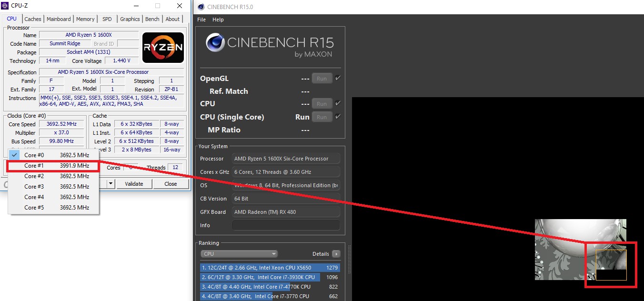
Task: Toggle the OpenGL test checkbox
Action: (x=338, y=78)
